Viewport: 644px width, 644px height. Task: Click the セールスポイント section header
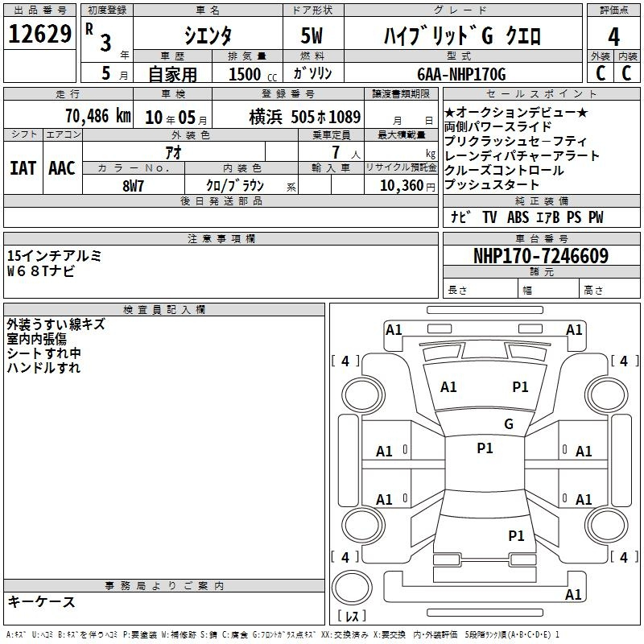(541, 93)
